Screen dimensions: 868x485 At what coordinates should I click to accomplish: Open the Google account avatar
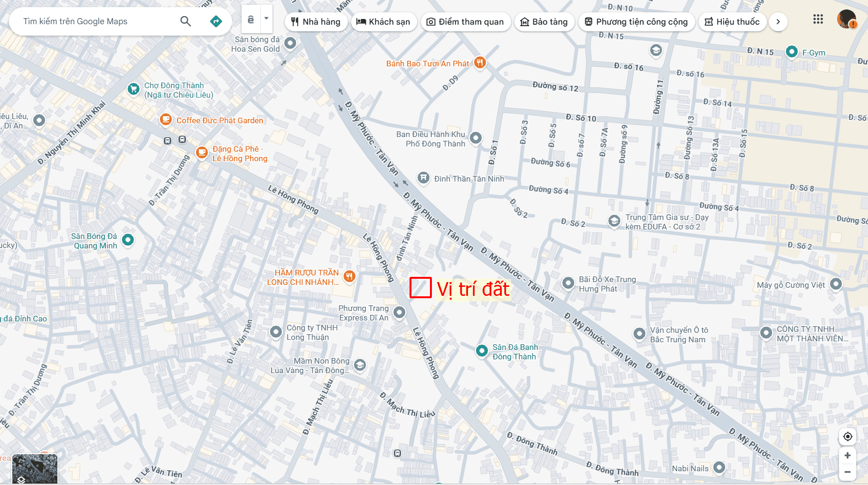[846, 20]
